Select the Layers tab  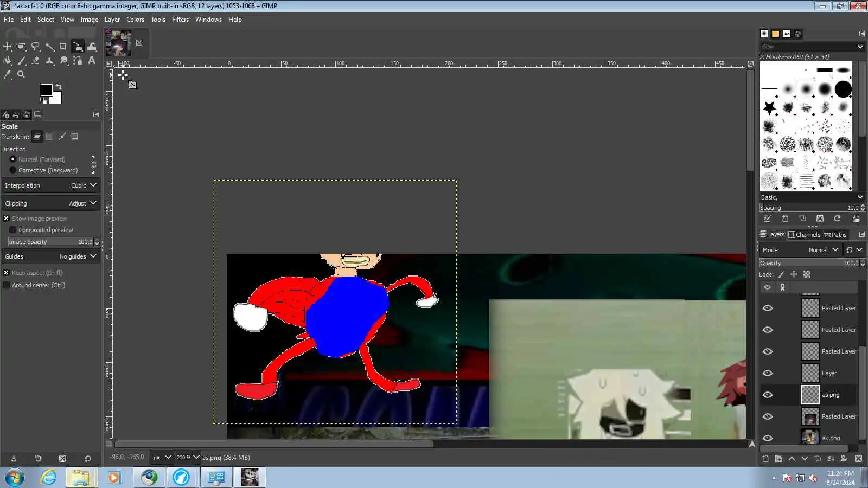[x=773, y=235]
